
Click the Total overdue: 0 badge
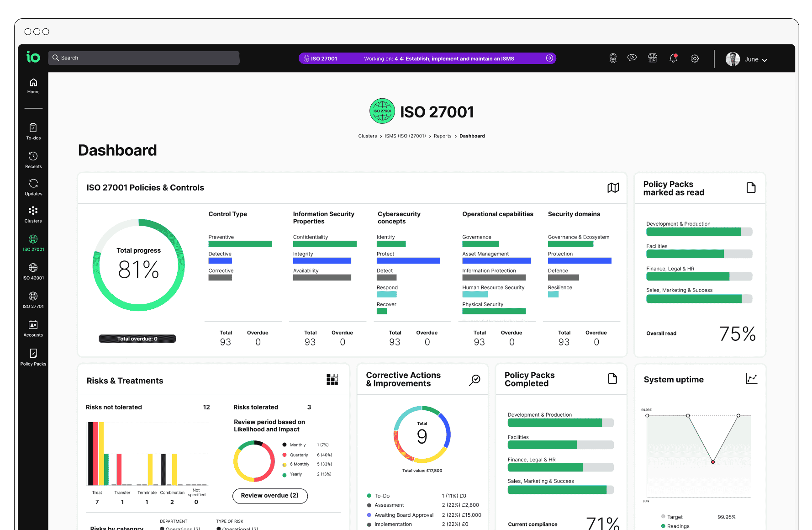click(x=137, y=339)
